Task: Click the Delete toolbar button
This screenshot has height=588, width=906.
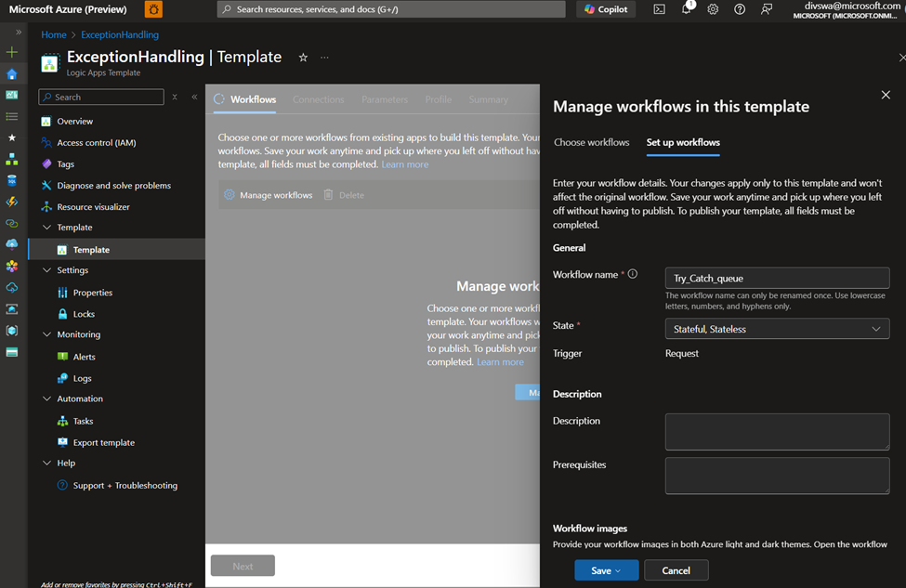Action: (x=344, y=195)
